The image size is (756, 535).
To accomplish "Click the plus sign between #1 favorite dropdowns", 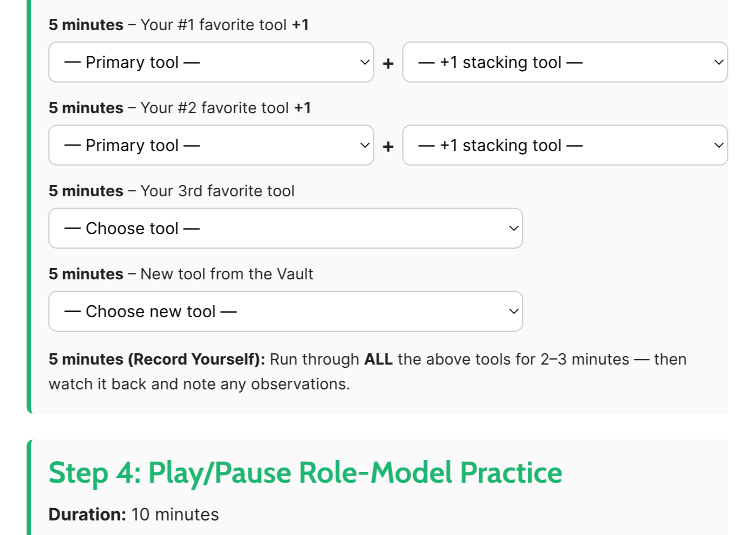I will (388, 64).
